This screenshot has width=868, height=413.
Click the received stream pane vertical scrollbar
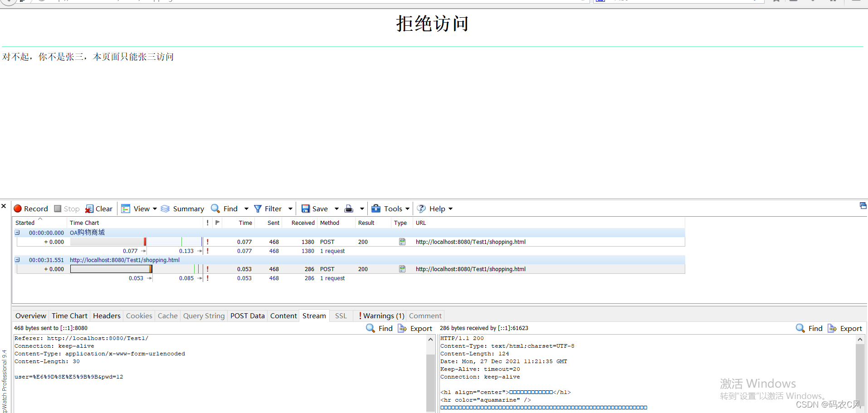pyautogui.click(x=860, y=374)
